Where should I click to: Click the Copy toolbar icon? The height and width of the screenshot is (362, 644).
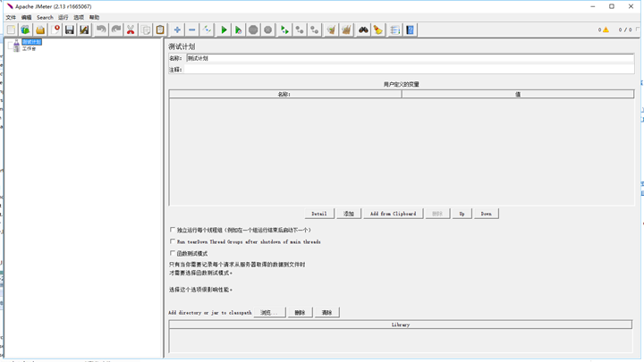coord(146,30)
